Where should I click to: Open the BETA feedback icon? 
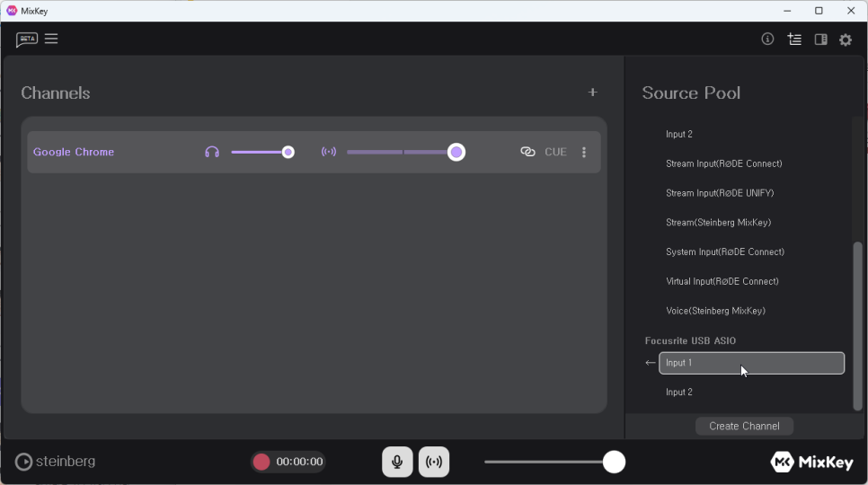pyautogui.click(x=27, y=40)
